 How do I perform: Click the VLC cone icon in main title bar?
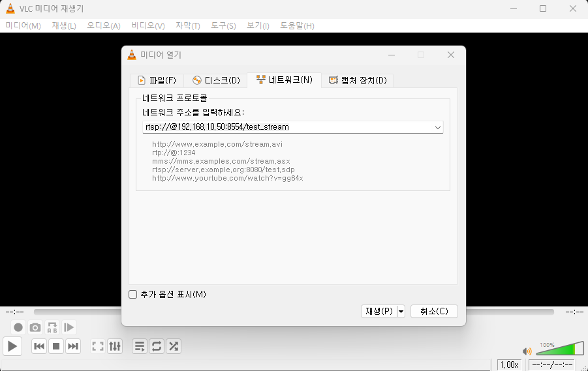pyautogui.click(x=10, y=8)
